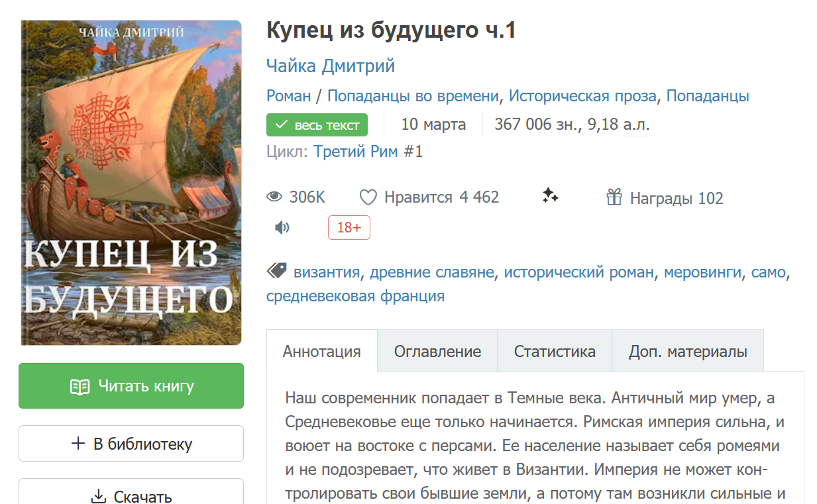817x504 pixels.
Task: Open Историческая проза genre
Action: tap(583, 96)
